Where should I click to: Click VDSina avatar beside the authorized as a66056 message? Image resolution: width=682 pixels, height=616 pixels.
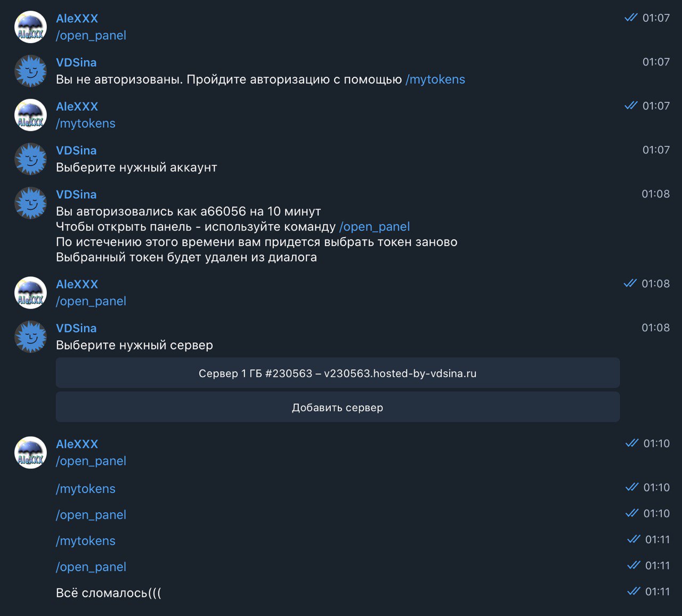point(30,203)
